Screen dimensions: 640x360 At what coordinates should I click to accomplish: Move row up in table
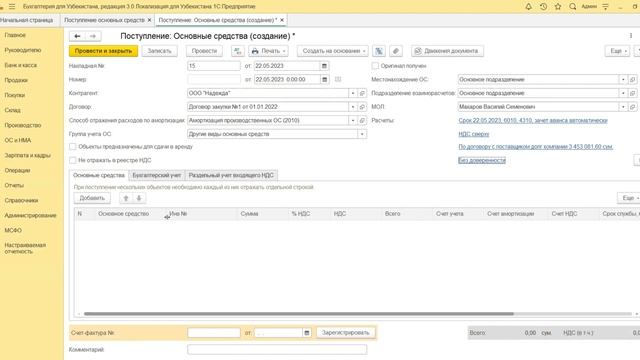pos(126,198)
